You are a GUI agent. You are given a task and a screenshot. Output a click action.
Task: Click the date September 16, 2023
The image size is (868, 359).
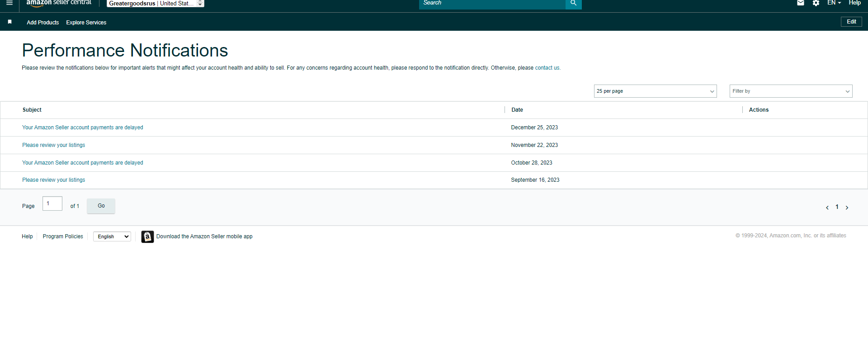click(x=535, y=180)
